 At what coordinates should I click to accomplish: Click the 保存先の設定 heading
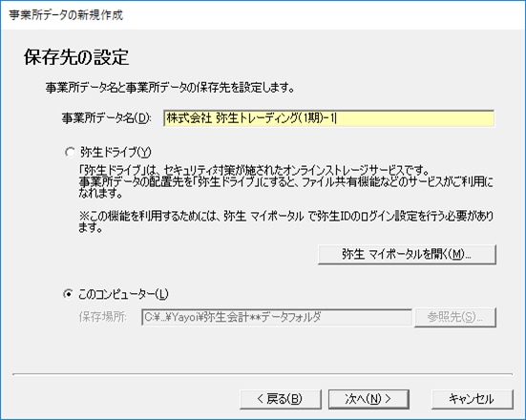(x=76, y=57)
